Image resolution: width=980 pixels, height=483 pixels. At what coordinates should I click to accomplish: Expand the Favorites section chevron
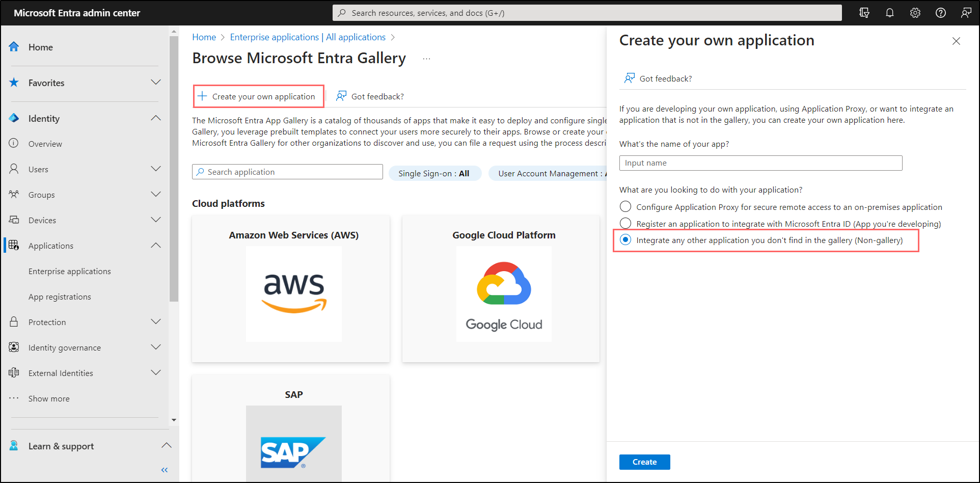(156, 82)
